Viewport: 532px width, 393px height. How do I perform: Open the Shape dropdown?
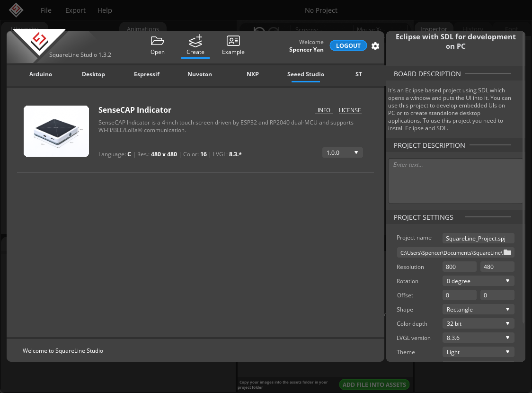tap(478, 310)
